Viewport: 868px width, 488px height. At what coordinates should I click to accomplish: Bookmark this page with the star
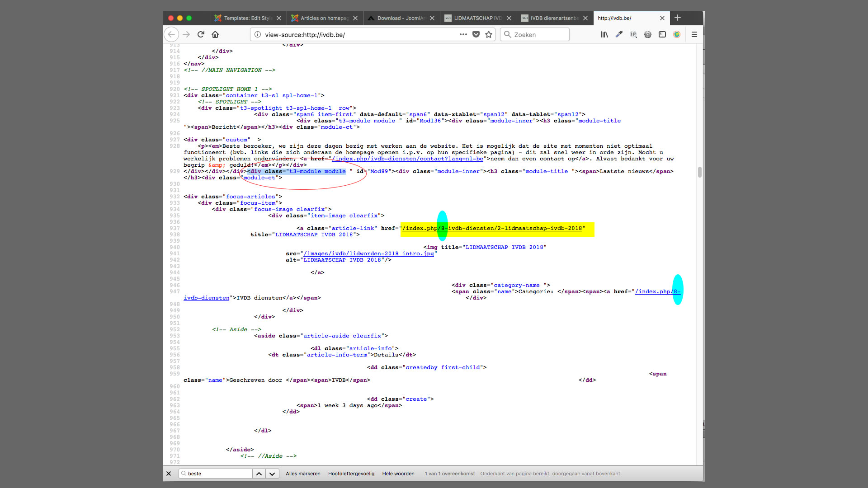tap(489, 34)
